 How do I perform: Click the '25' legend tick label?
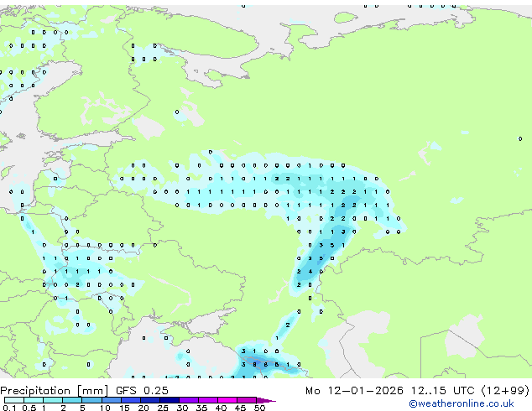[163, 408]
